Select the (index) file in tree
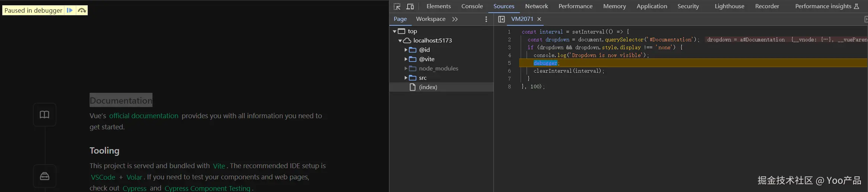 click(428, 87)
